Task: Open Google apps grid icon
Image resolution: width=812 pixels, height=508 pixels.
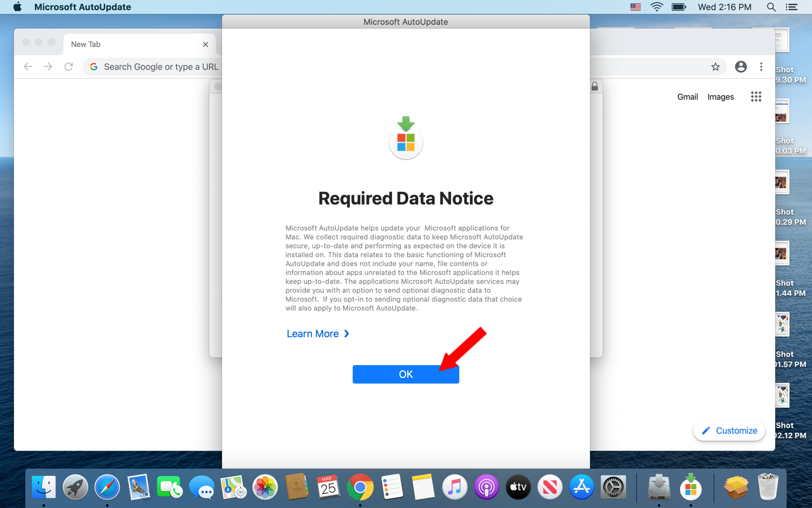Action: (x=756, y=97)
